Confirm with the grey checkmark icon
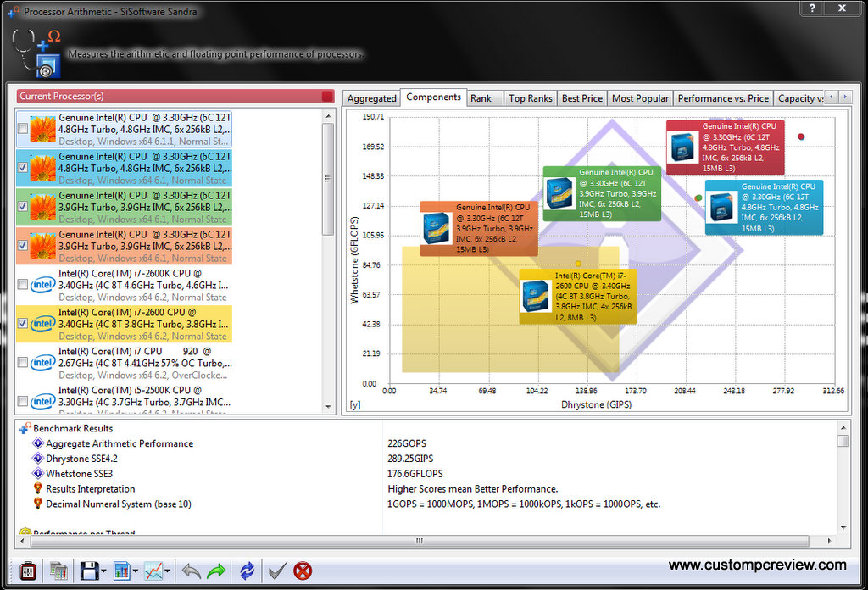This screenshot has width=868, height=590. tap(277, 571)
